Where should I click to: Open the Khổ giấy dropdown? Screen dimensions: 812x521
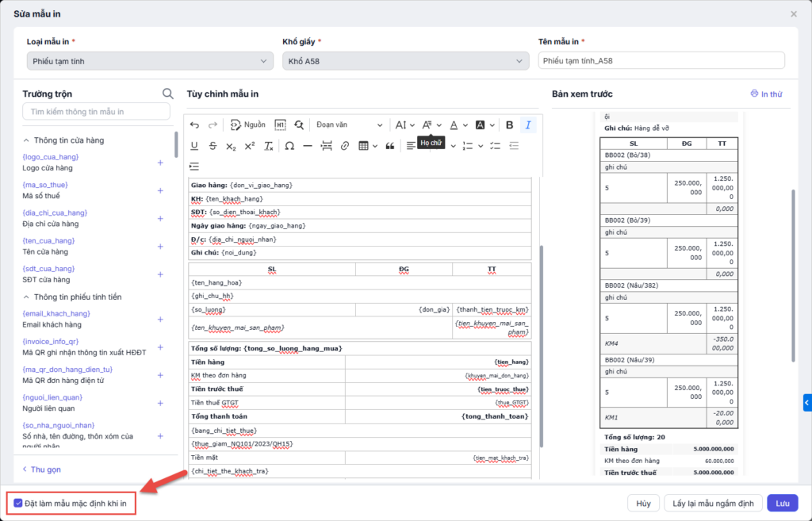405,61
